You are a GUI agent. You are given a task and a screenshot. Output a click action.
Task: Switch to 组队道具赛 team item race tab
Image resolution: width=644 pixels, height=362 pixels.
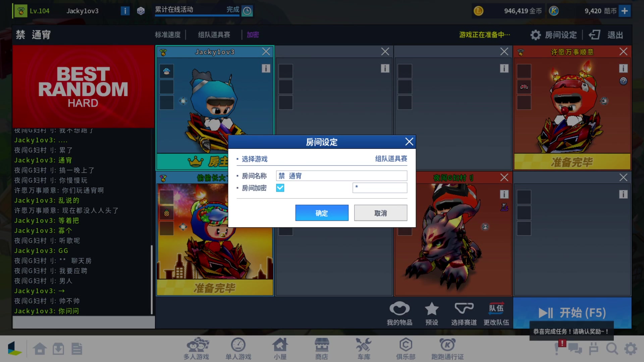[x=390, y=158]
